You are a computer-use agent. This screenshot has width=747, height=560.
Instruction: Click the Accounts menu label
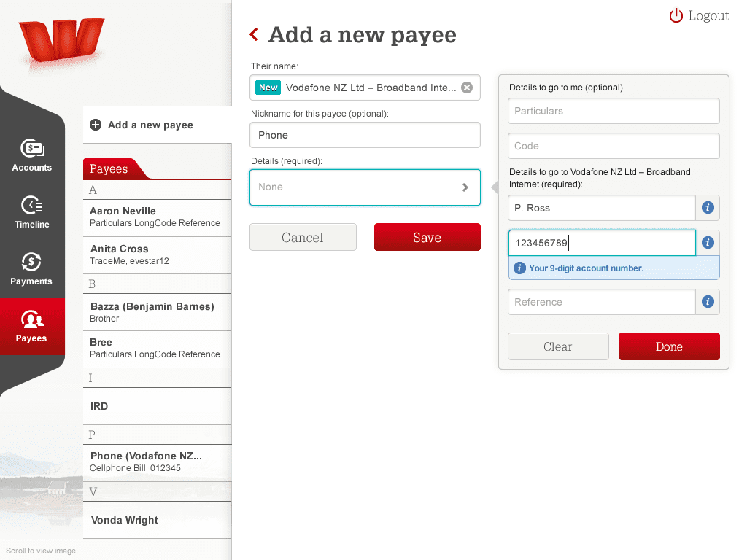tap(32, 168)
